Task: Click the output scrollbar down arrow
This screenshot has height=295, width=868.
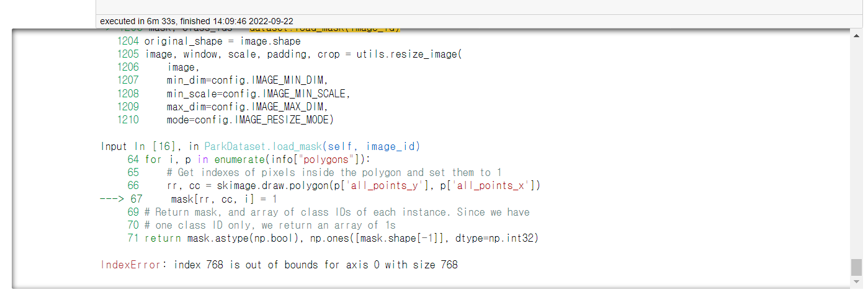Action: tap(856, 282)
